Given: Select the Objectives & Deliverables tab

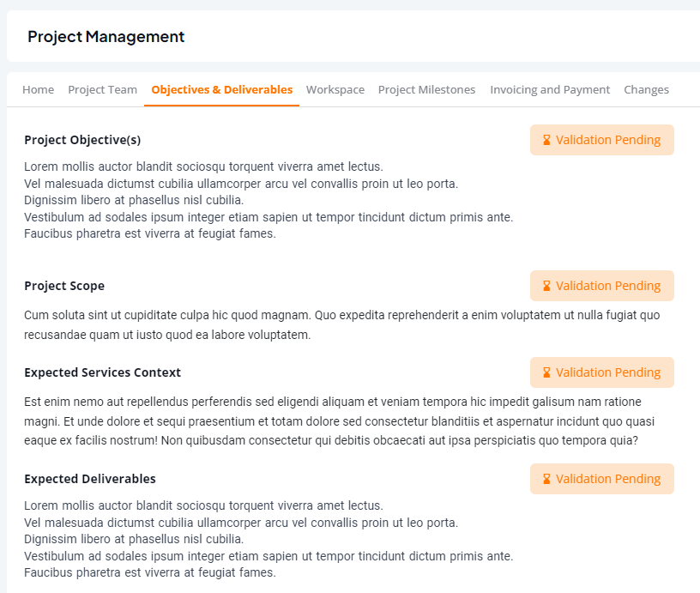Looking at the screenshot, I should coord(222,90).
